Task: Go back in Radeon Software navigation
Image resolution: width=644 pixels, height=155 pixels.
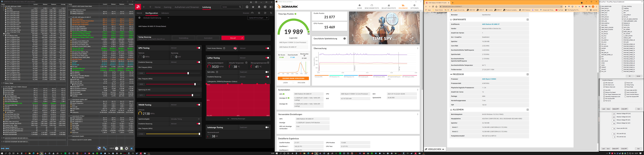Action: pyautogui.click(x=144, y=7)
